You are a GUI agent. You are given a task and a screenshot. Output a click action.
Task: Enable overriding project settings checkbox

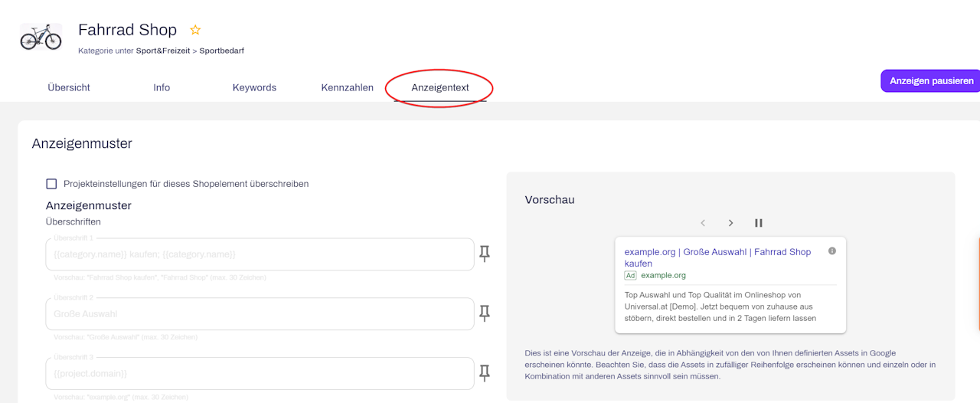[x=52, y=184]
